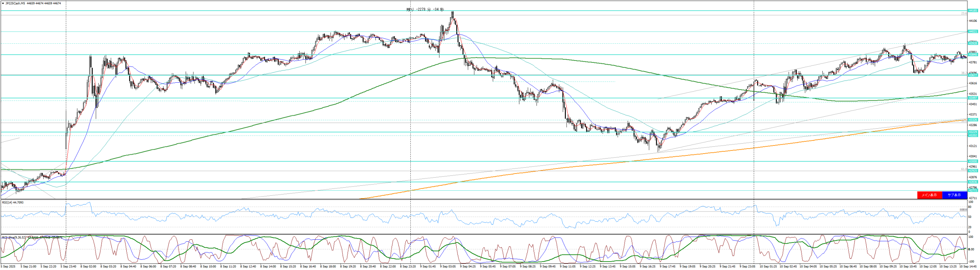Click the 42771 price level tag
Image resolution: width=980 pixels, height=270 pixels.
[973, 190]
